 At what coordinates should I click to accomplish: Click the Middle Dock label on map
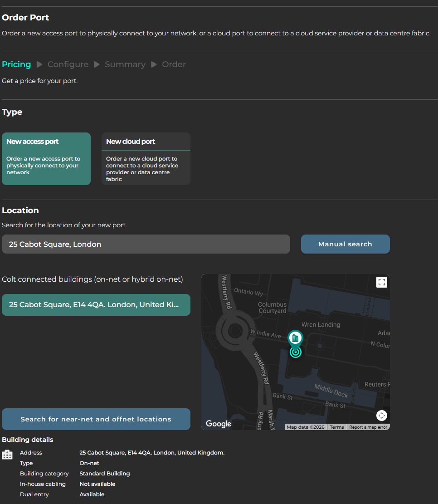coord(331,391)
